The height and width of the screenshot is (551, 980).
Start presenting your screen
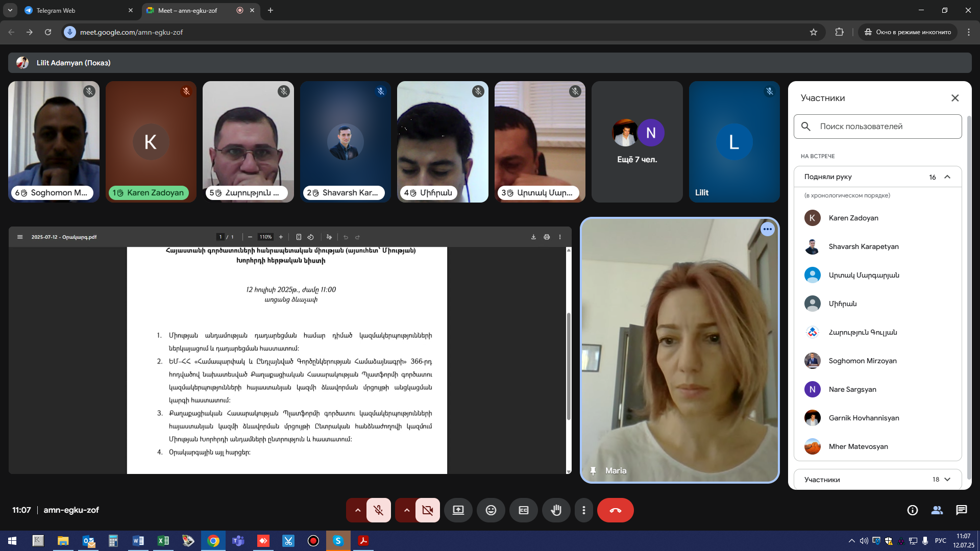[x=458, y=510]
